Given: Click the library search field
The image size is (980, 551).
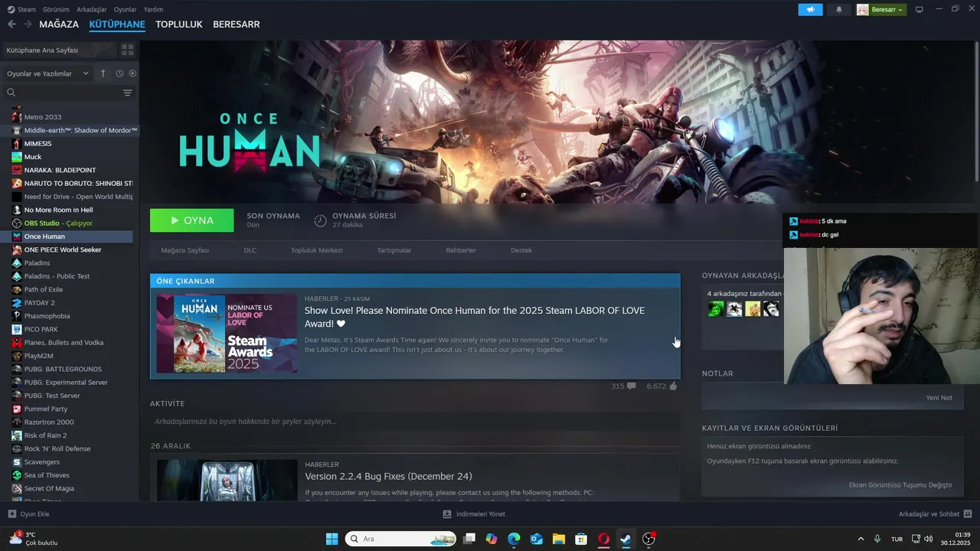Looking at the screenshot, I should click(x=61, y=93).
